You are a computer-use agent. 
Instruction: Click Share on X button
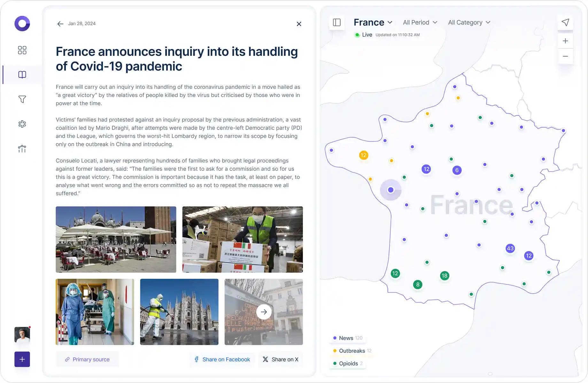pyautogui.click(x=281, y=359)
